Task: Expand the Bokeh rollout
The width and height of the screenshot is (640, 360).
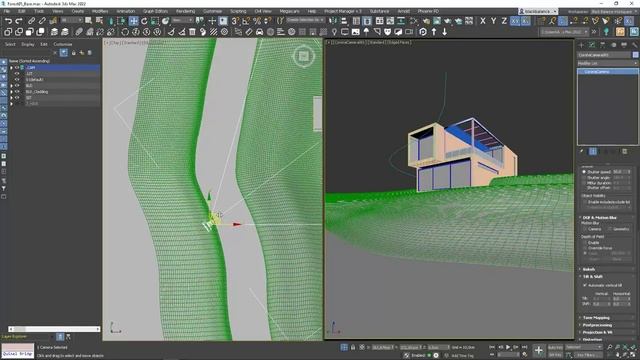Action: click(x=589, y=269)
